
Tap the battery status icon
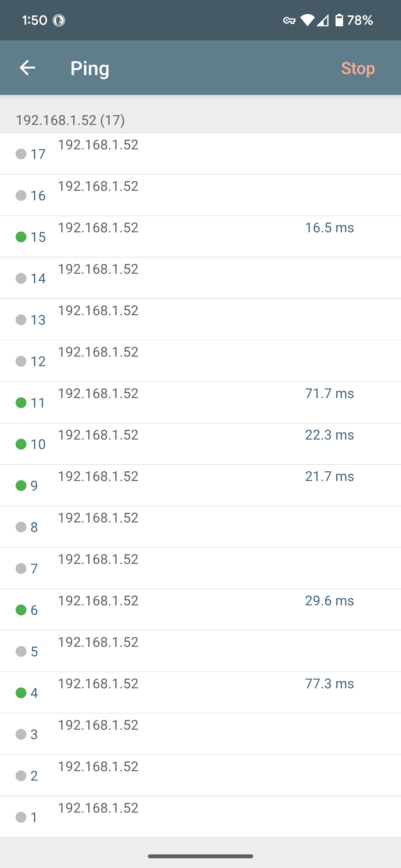coord(339,20)
